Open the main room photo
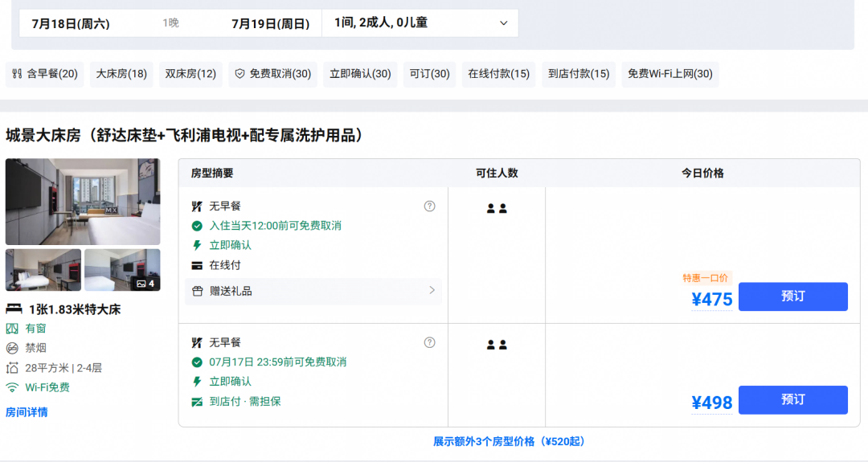Viewport: 868px width, 462px height. 83,202
